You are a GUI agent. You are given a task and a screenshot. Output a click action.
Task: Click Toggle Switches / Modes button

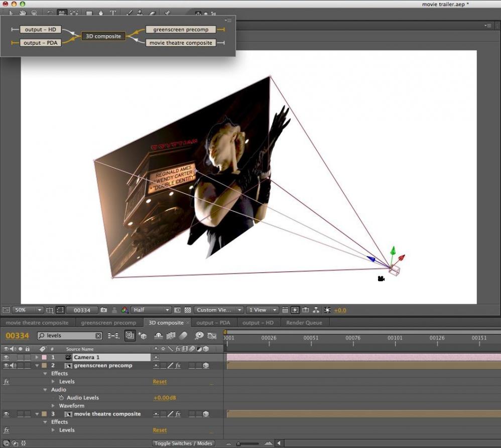pyautogui.click(x=183, y=443)
